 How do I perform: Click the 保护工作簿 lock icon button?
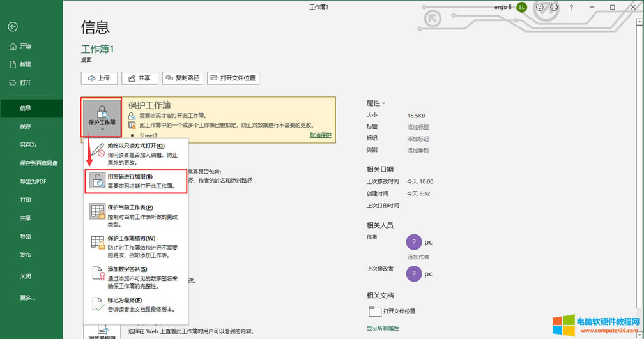point(102,116)
